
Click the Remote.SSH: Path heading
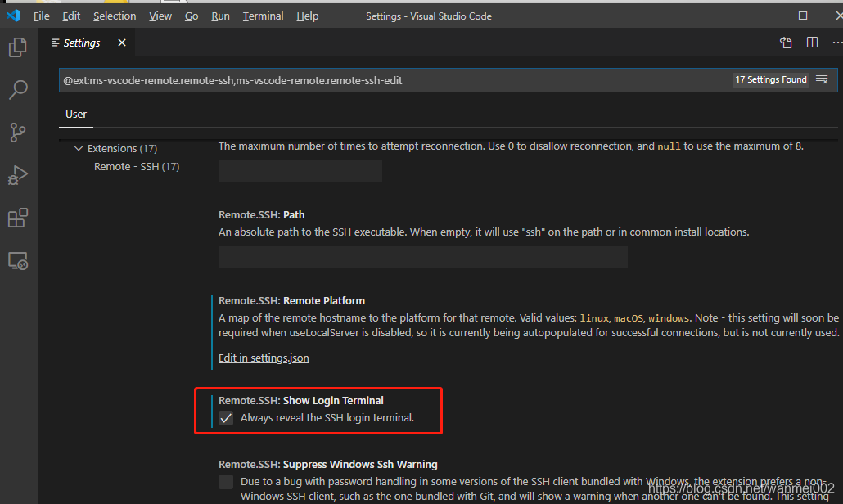[x=261, y=215]
